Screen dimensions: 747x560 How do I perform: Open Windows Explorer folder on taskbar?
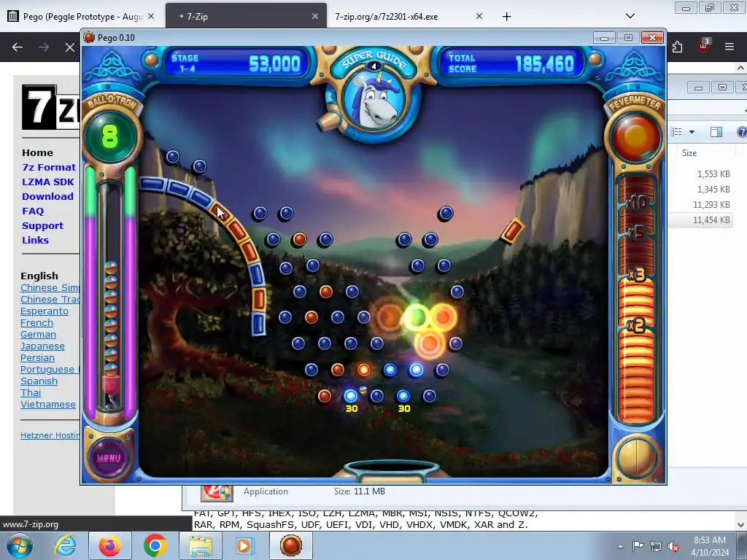click(x=201, y=545)
